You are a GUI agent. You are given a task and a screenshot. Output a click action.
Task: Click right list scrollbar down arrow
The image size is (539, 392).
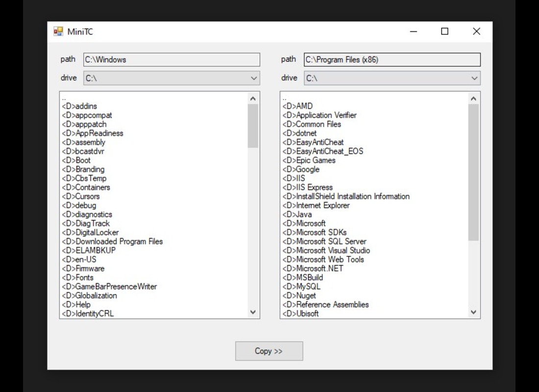point(473,312)
